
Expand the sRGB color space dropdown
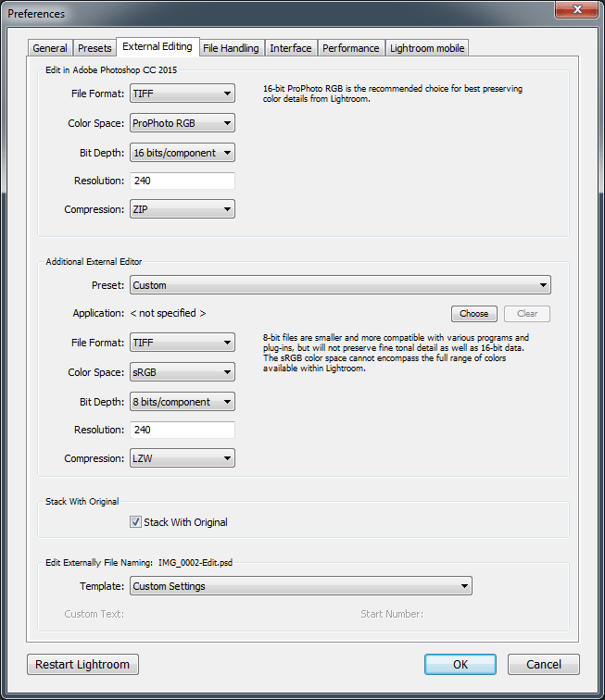tap(183, 372)
